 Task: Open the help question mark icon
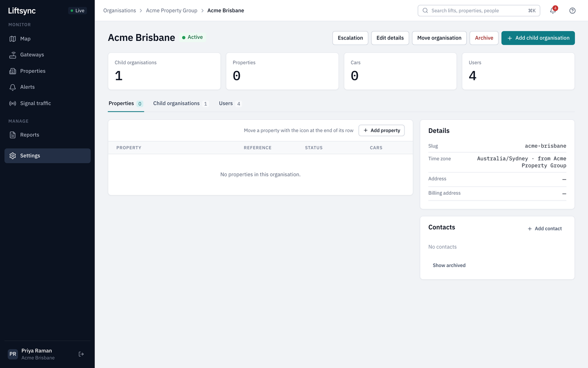[572, 11]
